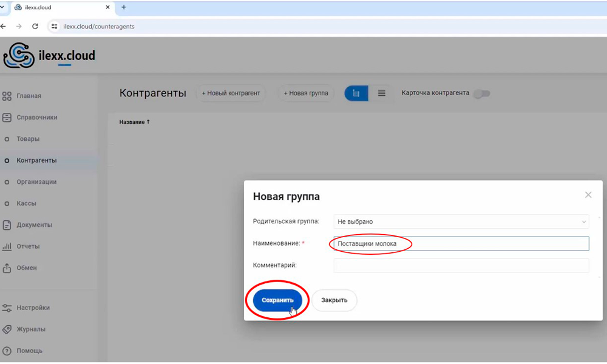Open the Настройки sliders icon

point(7,308)
